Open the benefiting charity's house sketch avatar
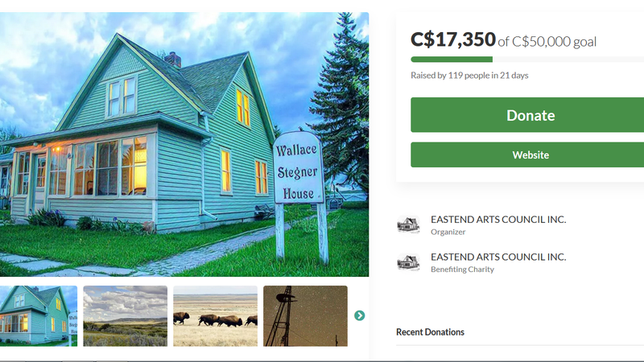This screenshot has width=644, height=362. coord(408,262)
